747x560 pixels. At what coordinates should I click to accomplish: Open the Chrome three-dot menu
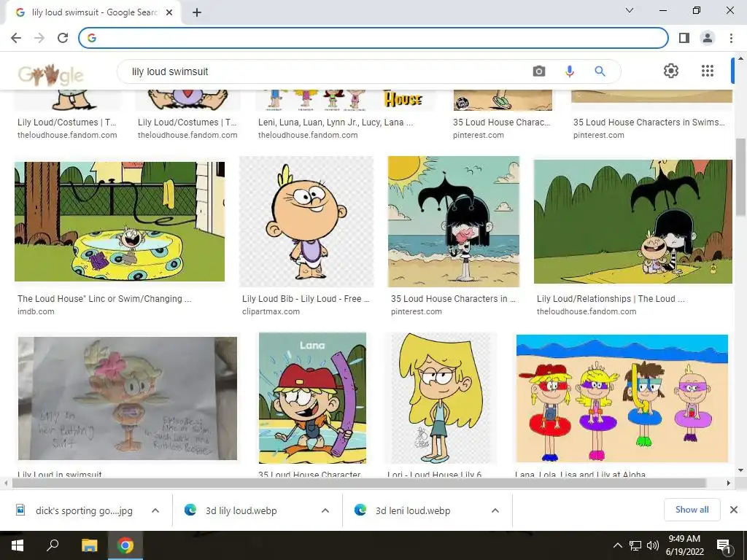point(731,38)
